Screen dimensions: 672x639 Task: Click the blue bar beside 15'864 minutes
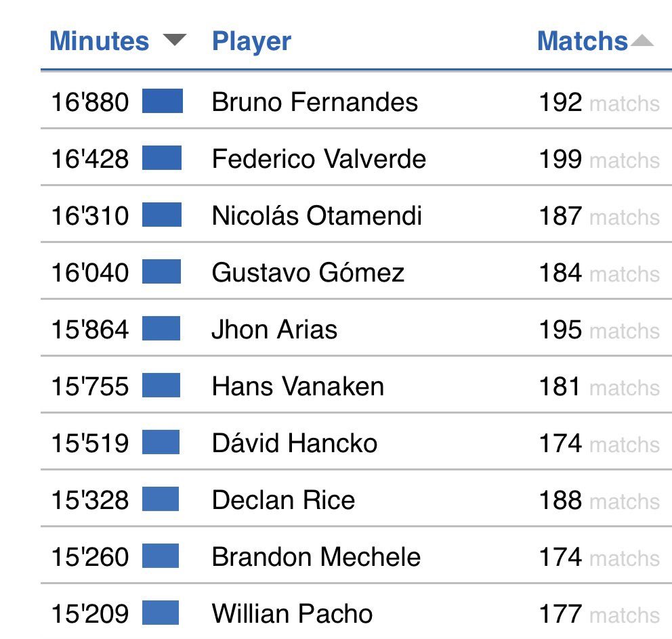[161, 329]
